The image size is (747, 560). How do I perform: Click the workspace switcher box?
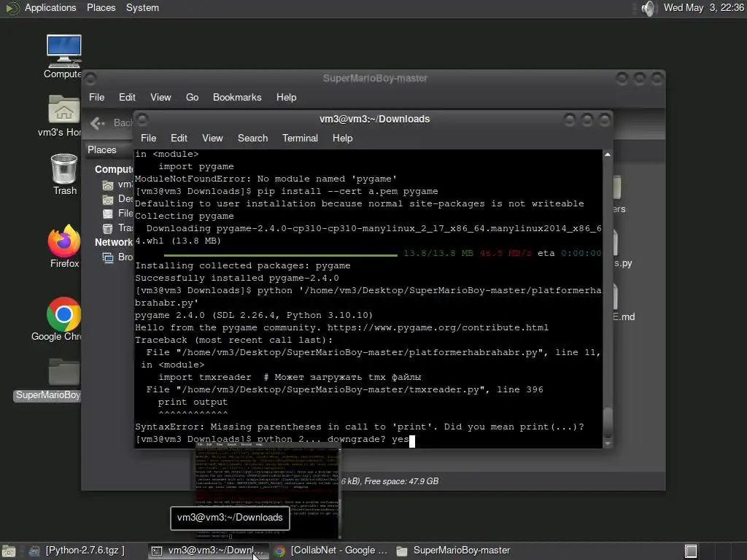click(691, 551)
